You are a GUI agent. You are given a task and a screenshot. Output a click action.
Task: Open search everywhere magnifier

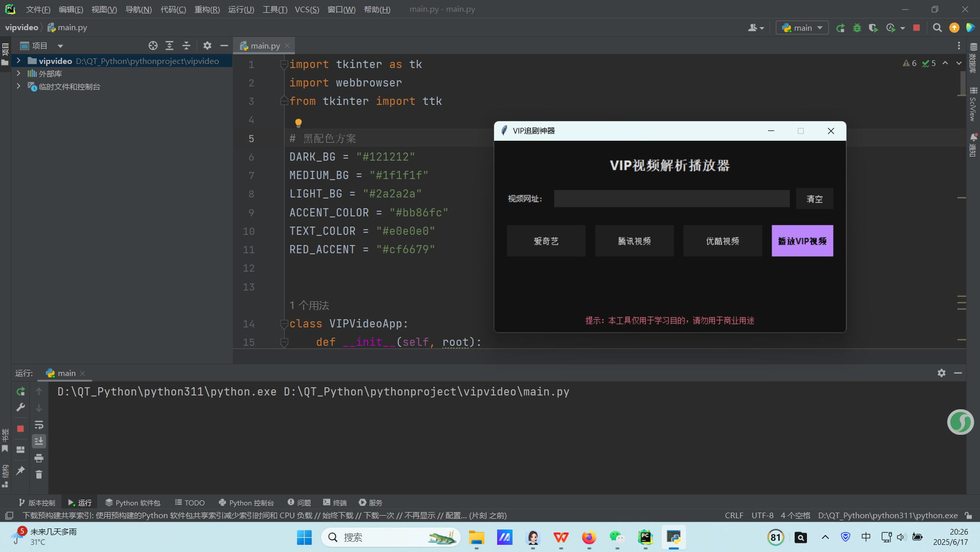point(938,28)
